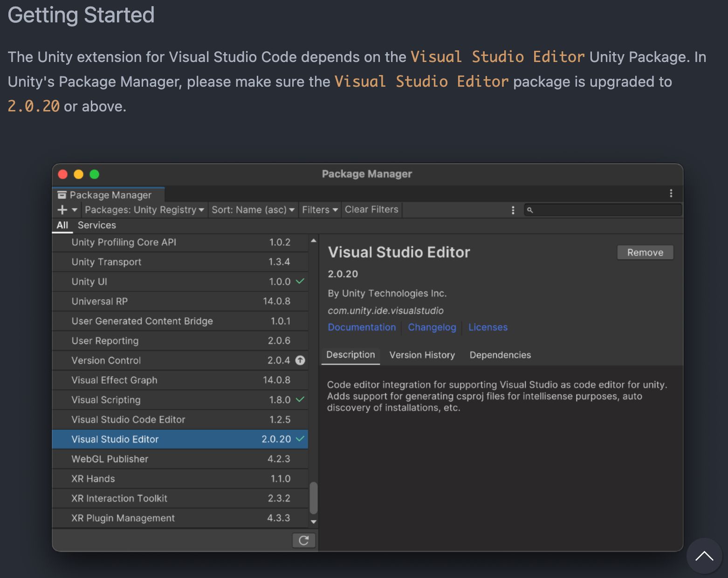Select XR Plugin Management package

[x=180, y=518]
